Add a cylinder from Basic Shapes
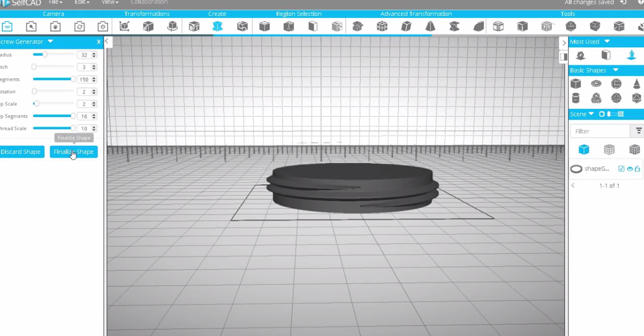The image size is (644, 336). [x=576, y=98]
